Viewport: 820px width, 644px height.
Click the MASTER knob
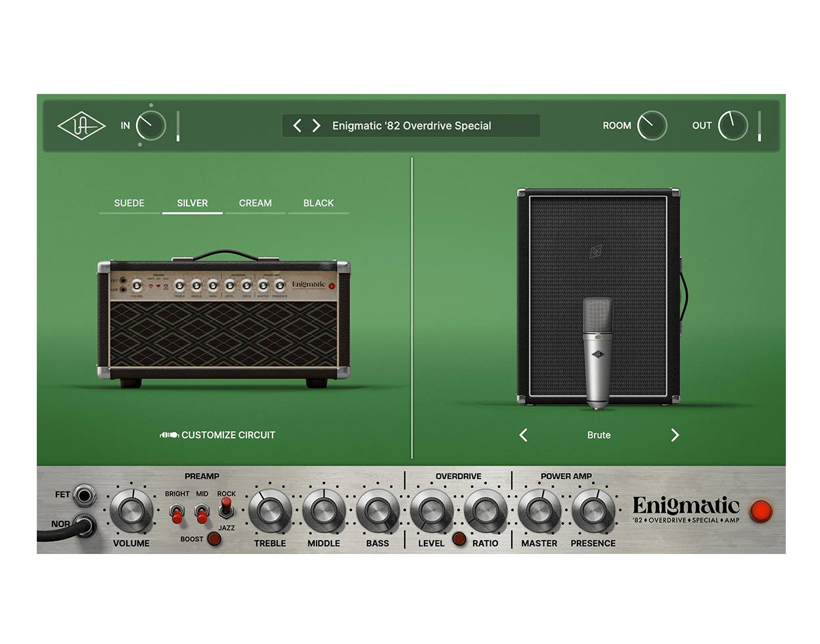539,511
